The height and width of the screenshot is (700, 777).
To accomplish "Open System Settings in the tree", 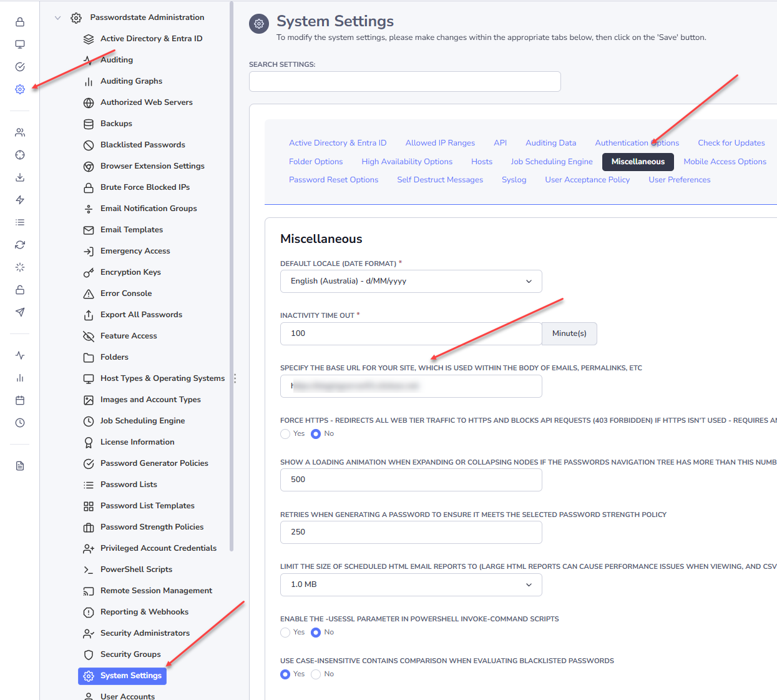I will (x=122, y=676).
